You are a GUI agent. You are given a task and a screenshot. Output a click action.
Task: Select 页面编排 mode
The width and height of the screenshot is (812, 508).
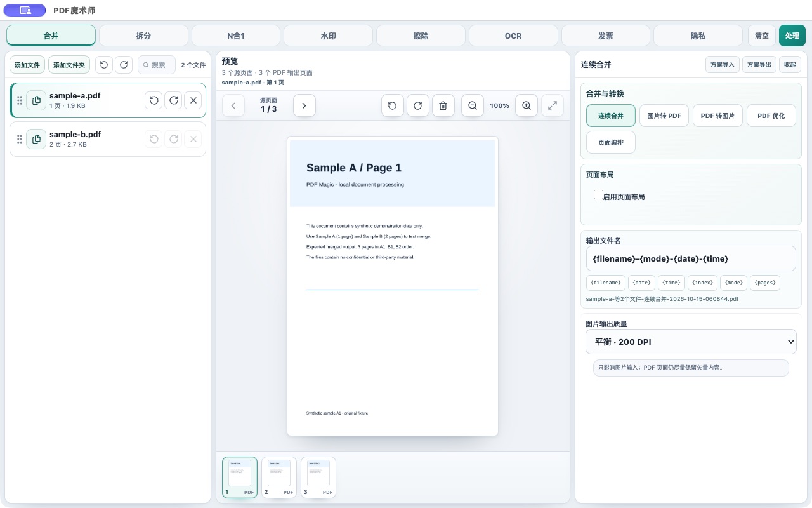(611, 143)
